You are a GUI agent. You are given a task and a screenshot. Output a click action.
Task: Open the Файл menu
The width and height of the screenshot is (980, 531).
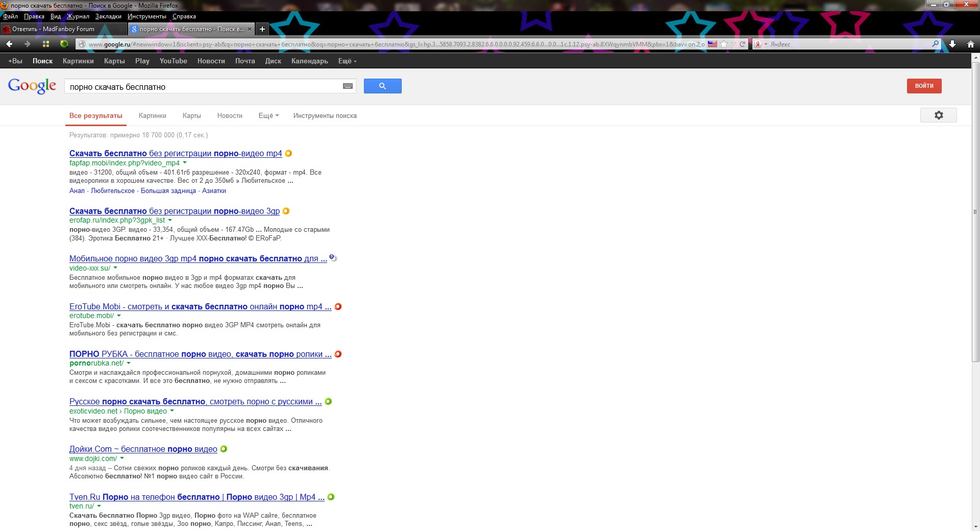10,16
